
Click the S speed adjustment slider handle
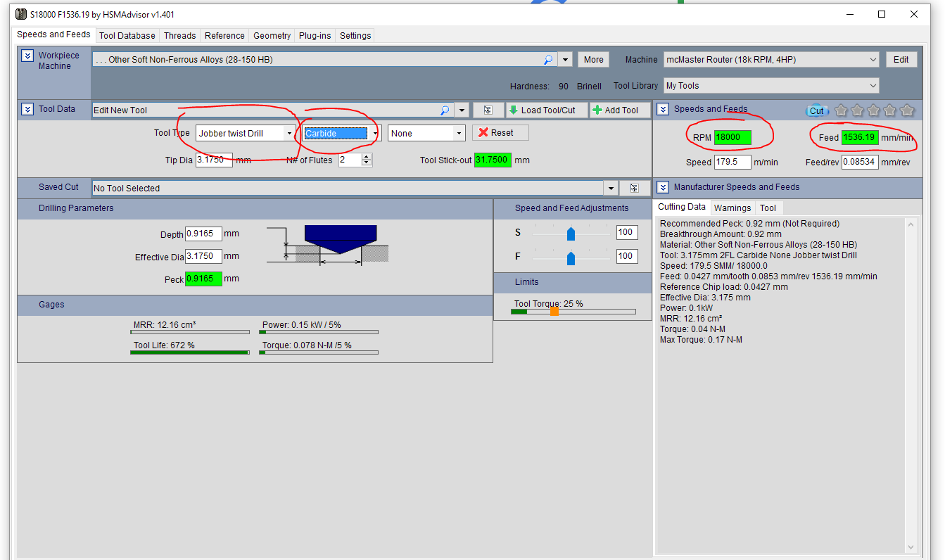(x=571, y=233)
